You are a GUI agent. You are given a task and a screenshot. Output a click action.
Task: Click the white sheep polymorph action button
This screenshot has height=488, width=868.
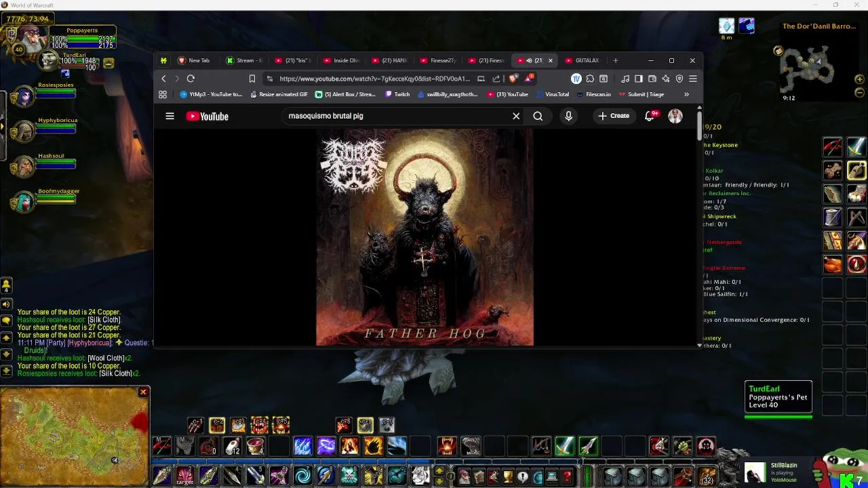420,475
